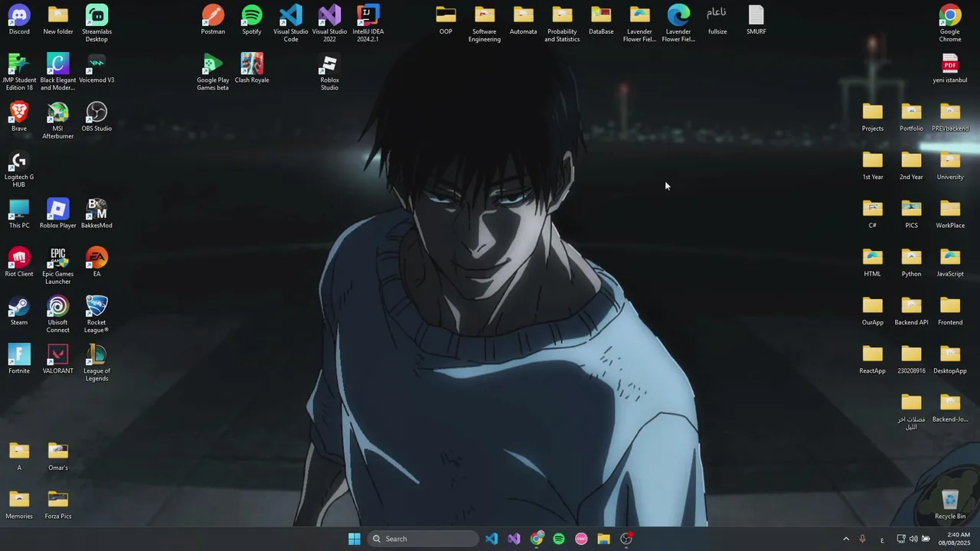
Task: Select the Omar's folder
Action: 58,456
